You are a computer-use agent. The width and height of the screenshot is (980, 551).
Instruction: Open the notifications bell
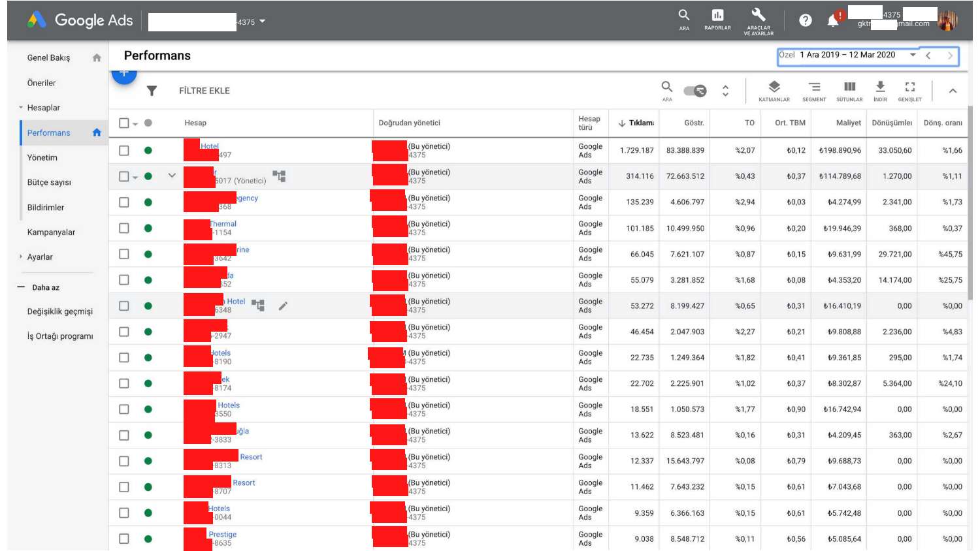834,20
